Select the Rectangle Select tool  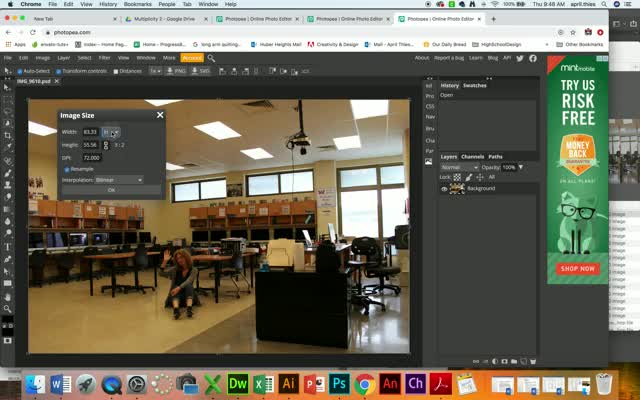point(7,99)
